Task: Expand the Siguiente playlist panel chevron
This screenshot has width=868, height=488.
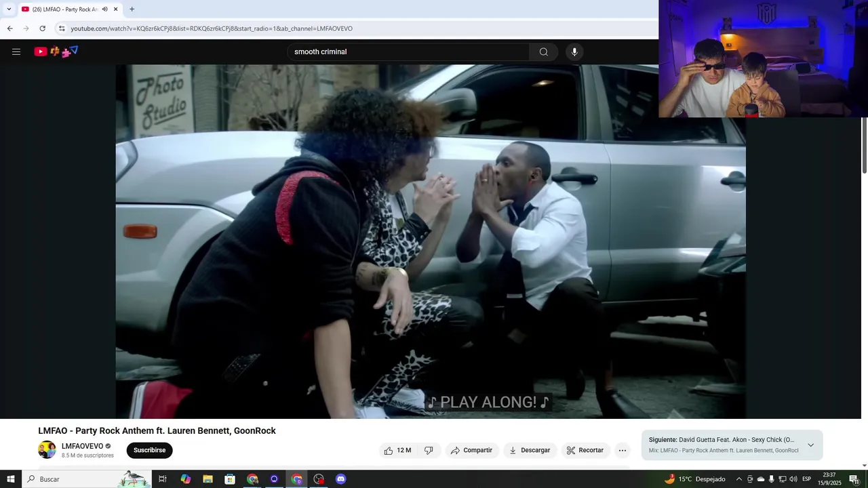Action: 810,445
